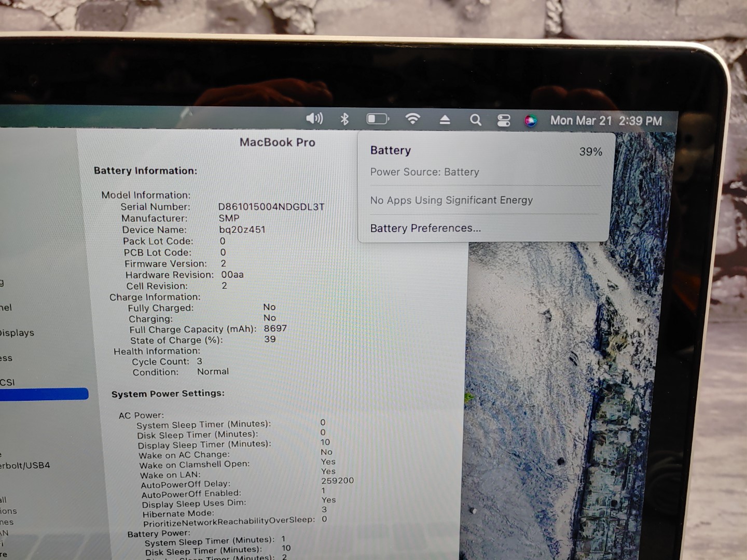Click the battery icon in menu bar

[x=378, y=119]
